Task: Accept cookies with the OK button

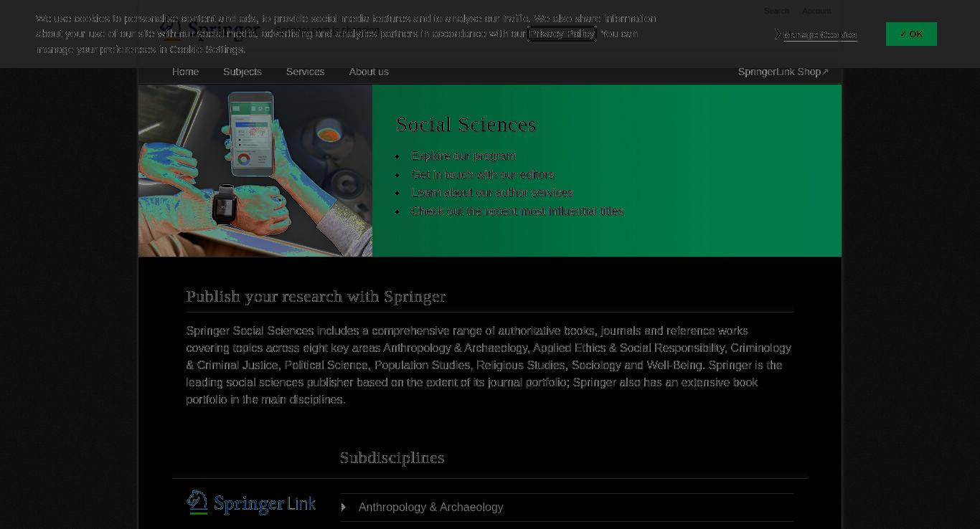Action: [911, 34]
